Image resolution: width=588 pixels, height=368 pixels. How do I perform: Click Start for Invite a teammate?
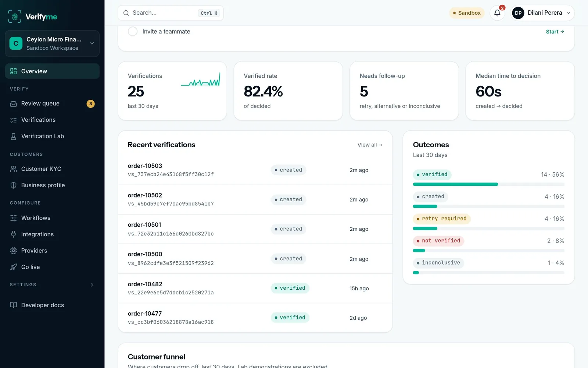click(x=555, y=32)
